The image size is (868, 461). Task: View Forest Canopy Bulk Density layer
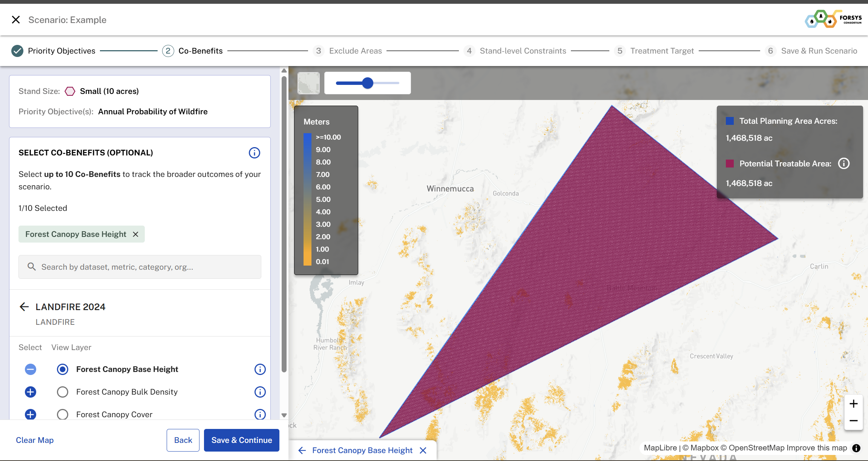tap(63, 392)
